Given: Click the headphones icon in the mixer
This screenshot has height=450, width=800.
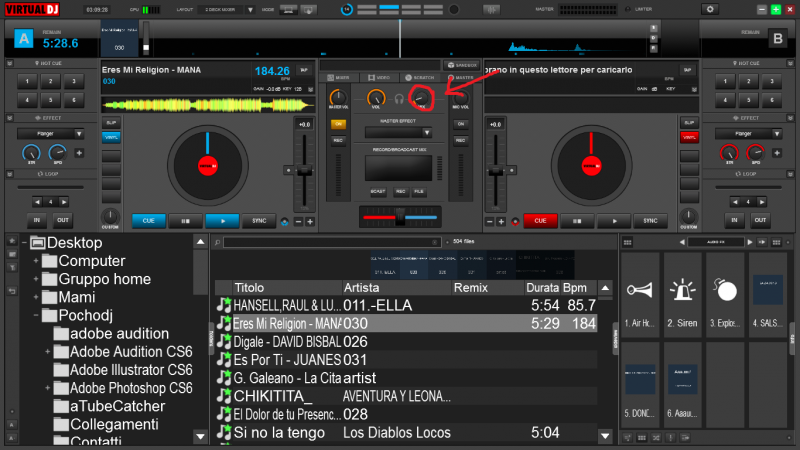Looking at the screenshot, I should [399, 99].
